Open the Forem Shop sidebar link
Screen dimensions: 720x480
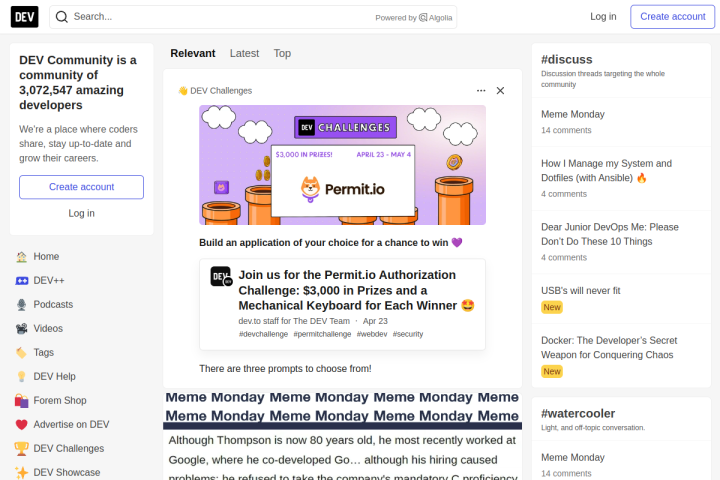coord(81,401)
